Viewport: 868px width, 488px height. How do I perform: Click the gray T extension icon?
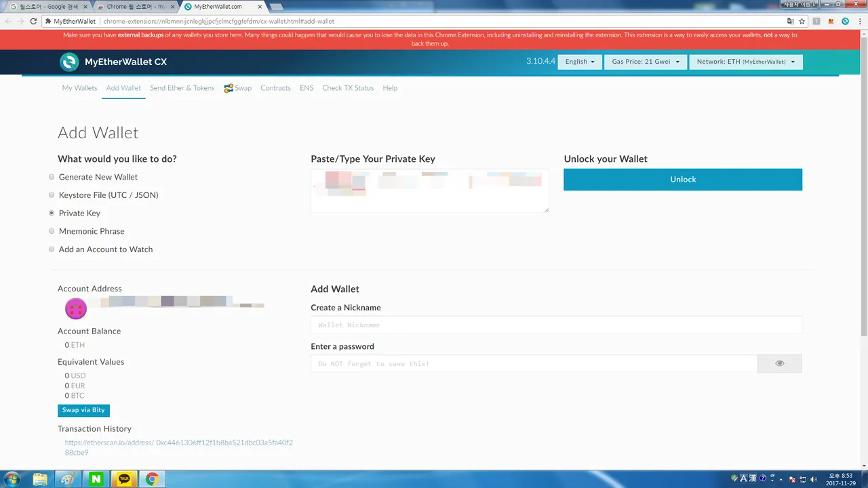816,21
